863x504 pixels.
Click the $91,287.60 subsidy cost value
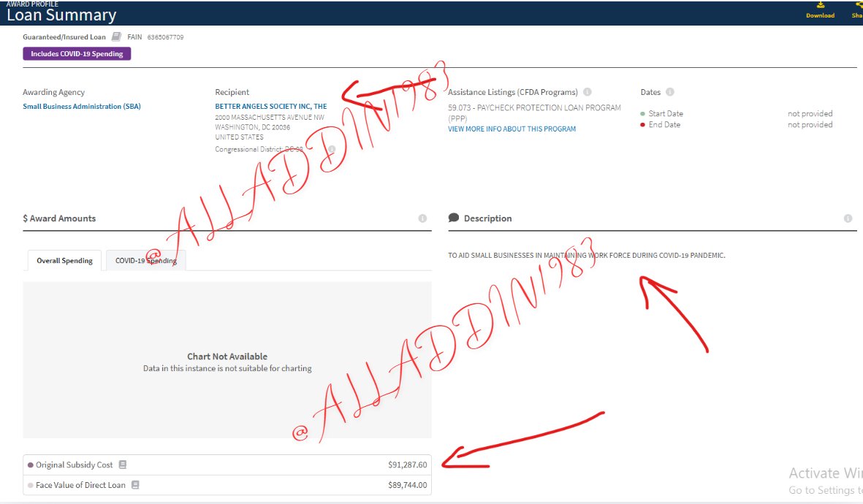[407, 465]
